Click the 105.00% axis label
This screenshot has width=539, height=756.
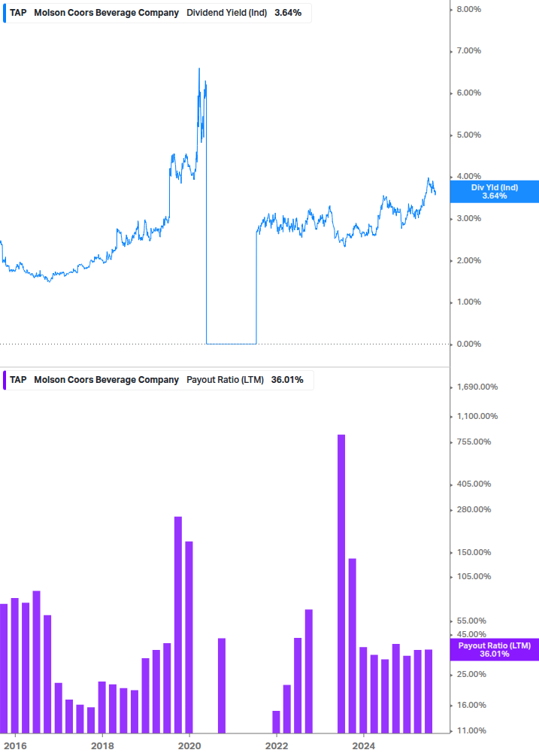(x=474, y=576)
